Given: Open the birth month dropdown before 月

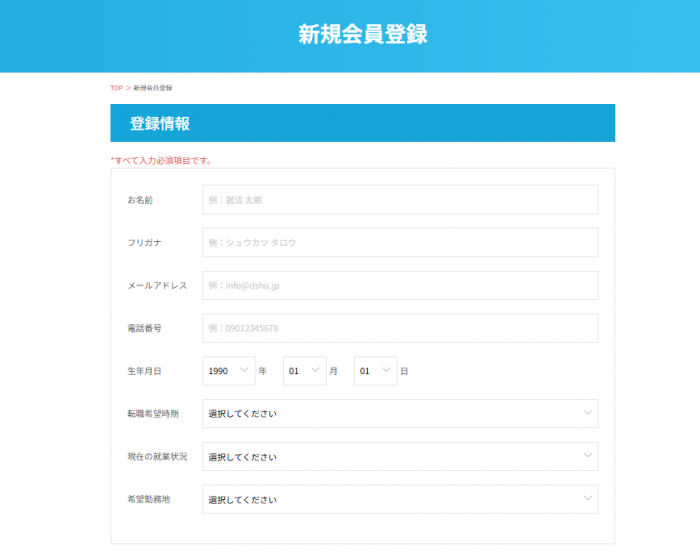Looking at the screenshot, I should [304, 371].
